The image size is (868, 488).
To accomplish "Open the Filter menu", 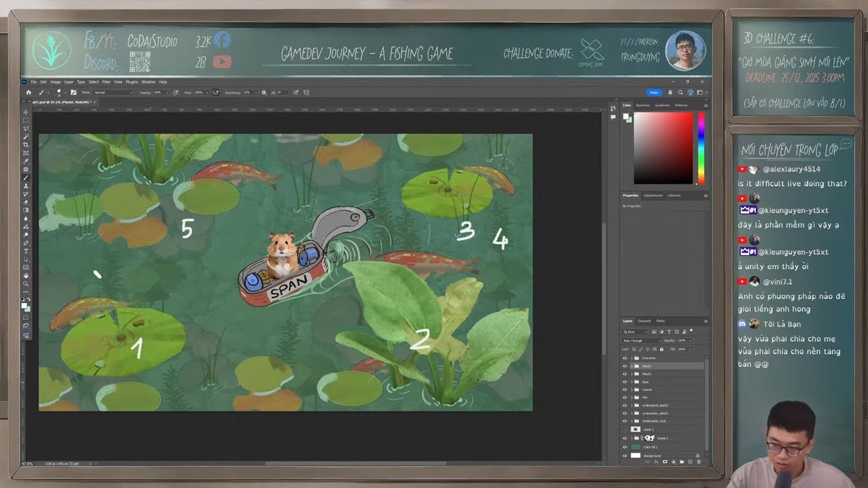I will click(x=106, y=82).
